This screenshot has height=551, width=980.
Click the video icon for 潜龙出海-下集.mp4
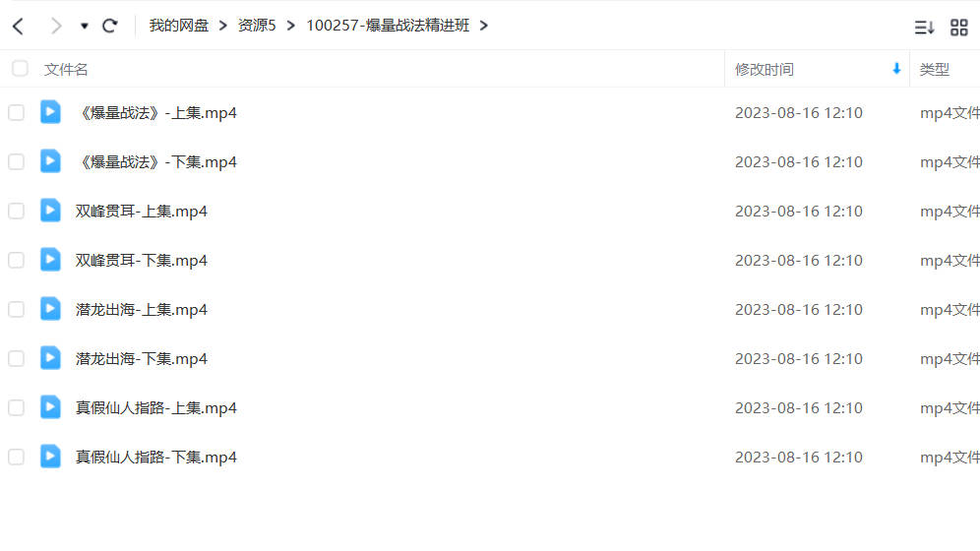point(50,358)
